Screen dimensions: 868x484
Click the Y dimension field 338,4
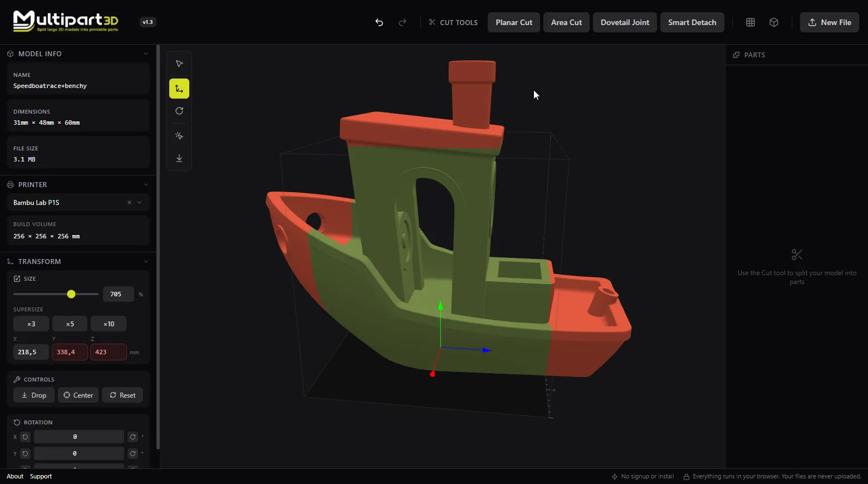pyautogui.click(x=70, y=352)
